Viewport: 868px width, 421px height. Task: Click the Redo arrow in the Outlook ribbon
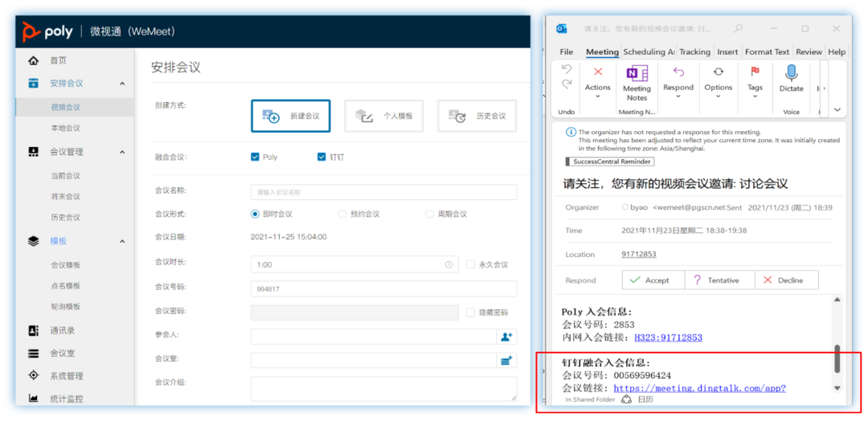pos(567,84)
